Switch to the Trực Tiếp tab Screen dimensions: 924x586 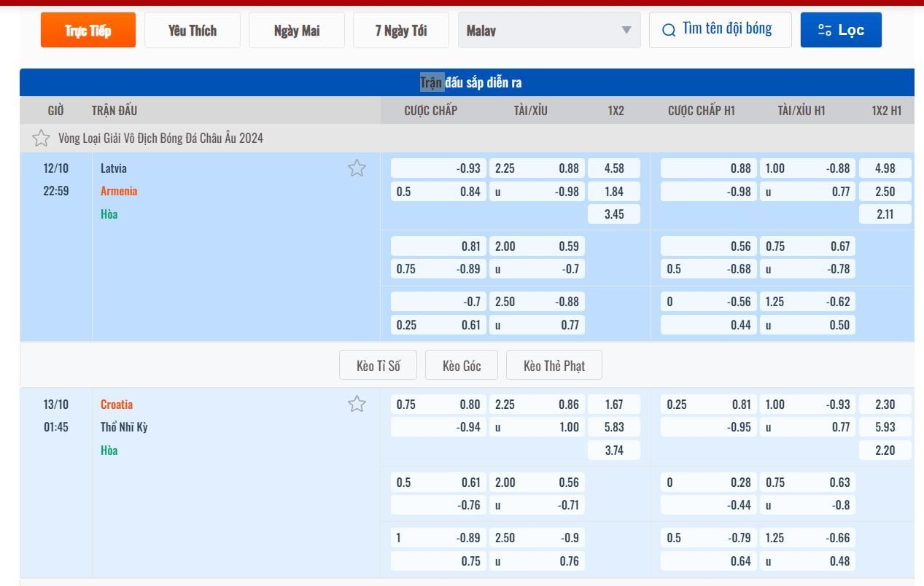88,30
